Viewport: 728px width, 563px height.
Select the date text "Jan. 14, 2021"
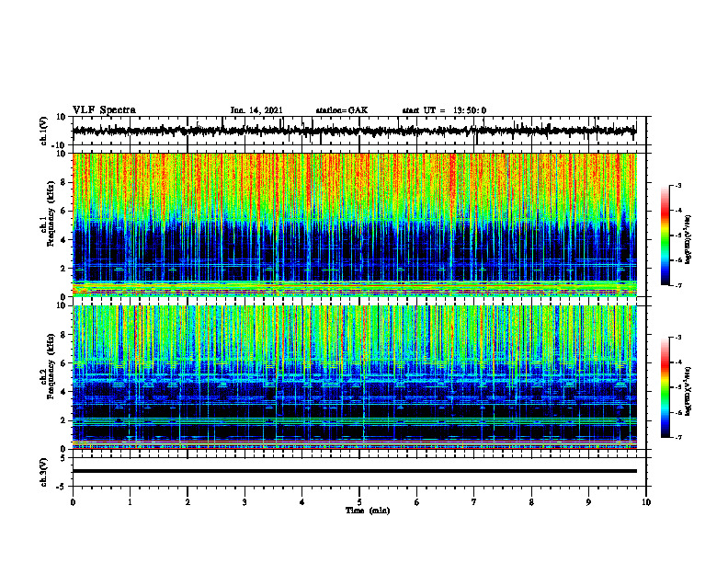[x=256, y=110]
